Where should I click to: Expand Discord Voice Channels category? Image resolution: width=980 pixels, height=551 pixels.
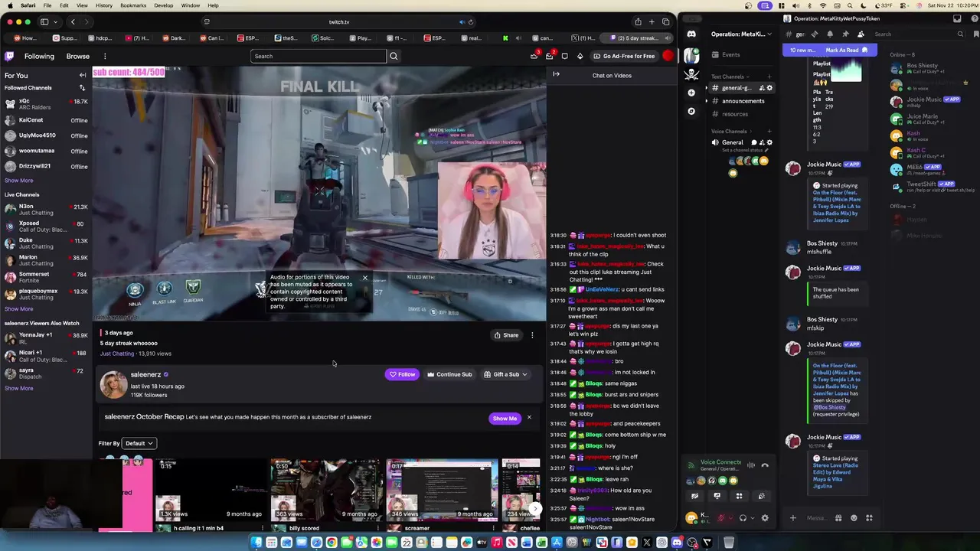point(730,131)
